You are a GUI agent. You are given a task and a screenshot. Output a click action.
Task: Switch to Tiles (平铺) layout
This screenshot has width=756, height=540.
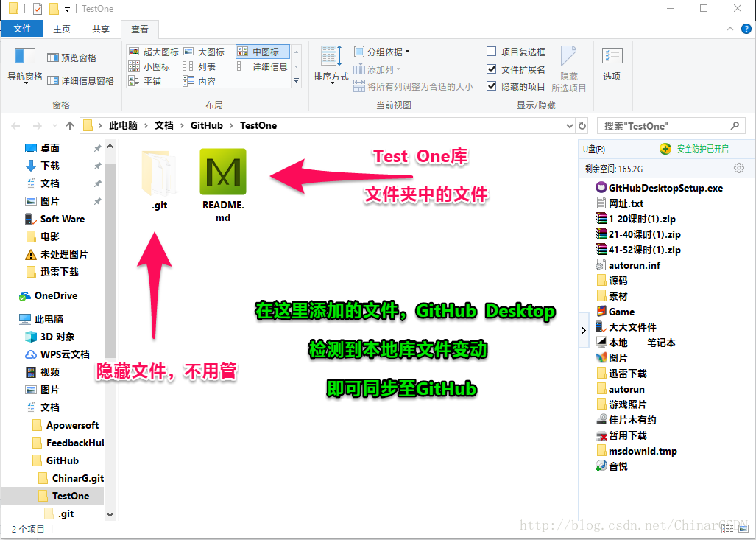(145, 81)
